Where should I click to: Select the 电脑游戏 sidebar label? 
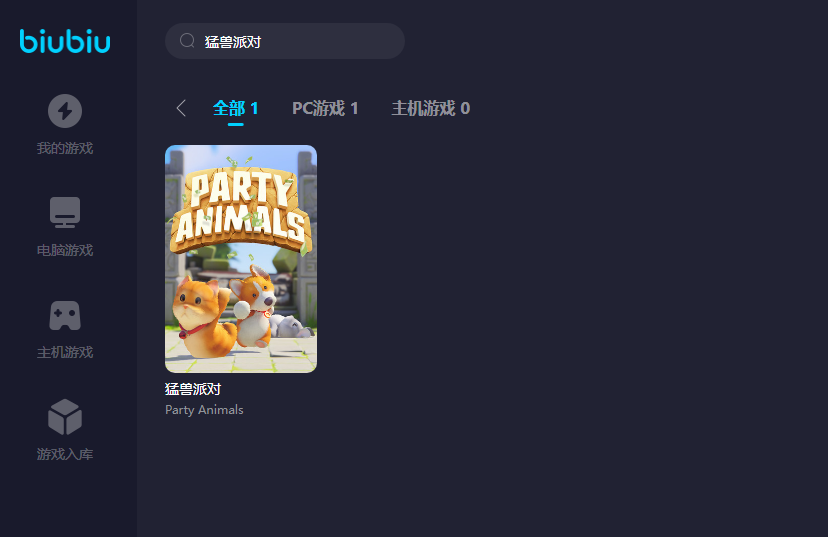click(x=65, y=250)
